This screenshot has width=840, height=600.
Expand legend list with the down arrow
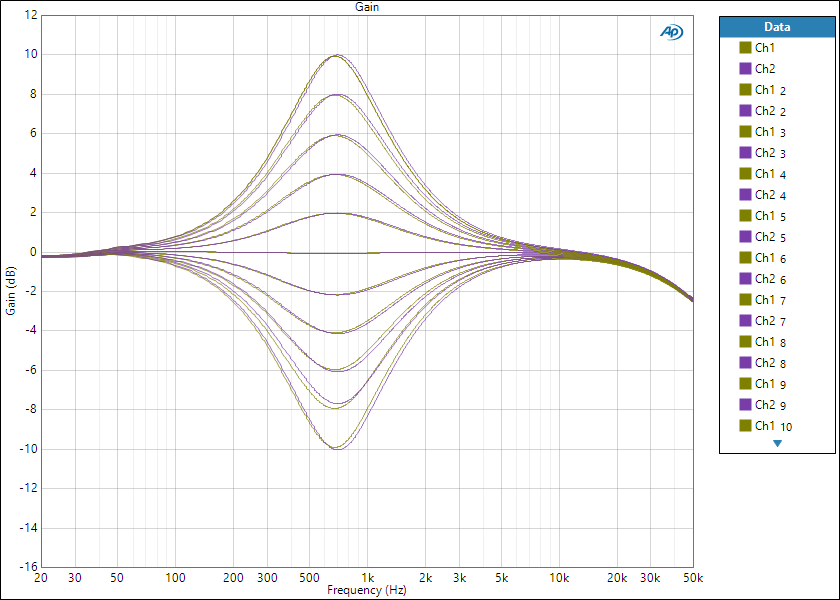777,444
